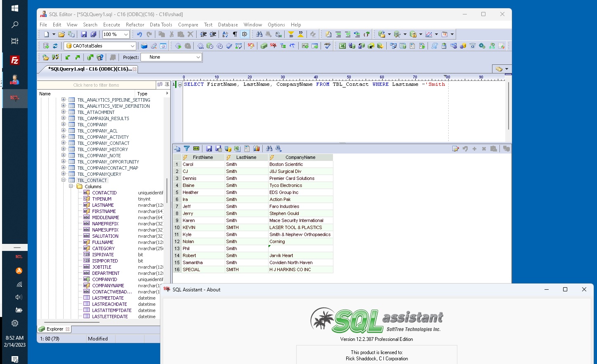Collapse the TBL_CONTACT tree node
Image resolution: width=597 pixels, height=364 pixels.
[x=64, y=180]
